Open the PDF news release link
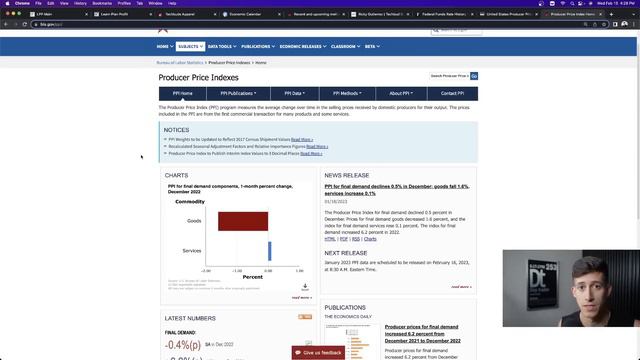640x360 pixels. pos(344,239)
